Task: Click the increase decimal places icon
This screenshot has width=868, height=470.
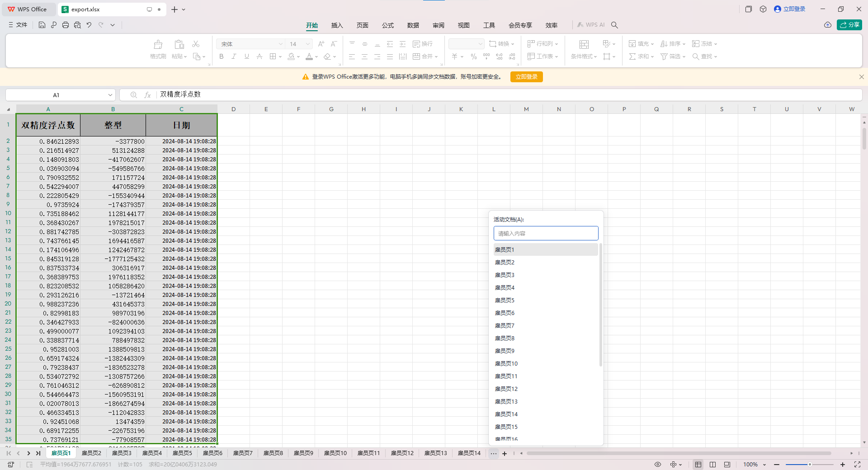Action: pyautogui.click(x=499, y=56)
